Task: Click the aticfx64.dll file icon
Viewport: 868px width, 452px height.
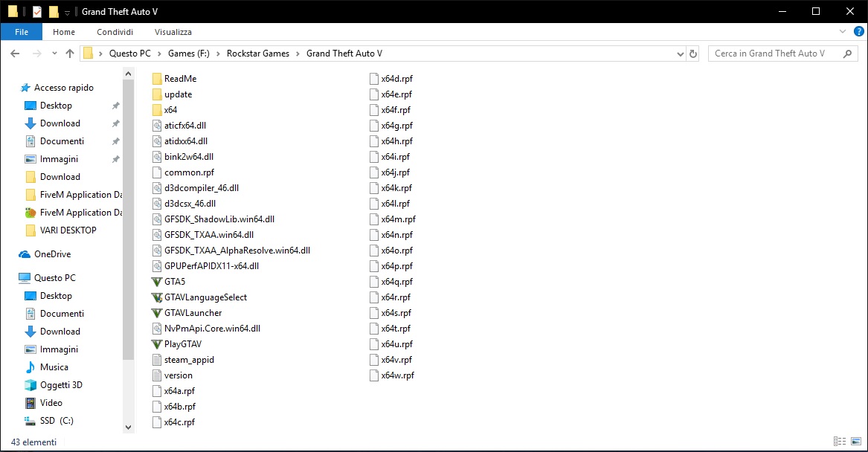Action: (x=157, y=126)
